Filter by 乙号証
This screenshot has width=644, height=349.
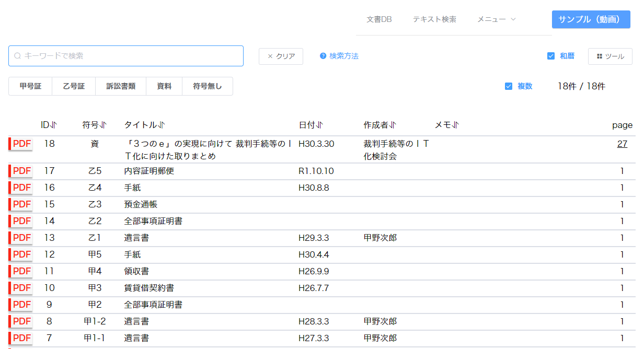[x=74, y=86]
